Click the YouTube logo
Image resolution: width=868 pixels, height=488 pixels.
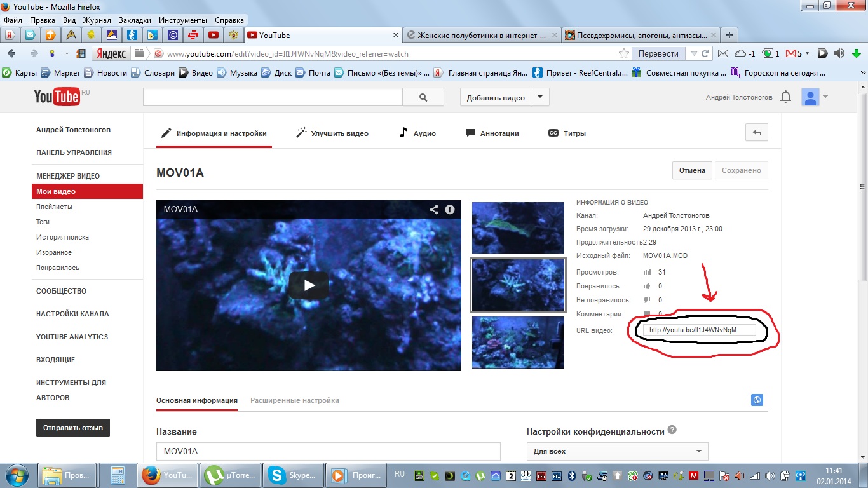[x=57, y=97]
